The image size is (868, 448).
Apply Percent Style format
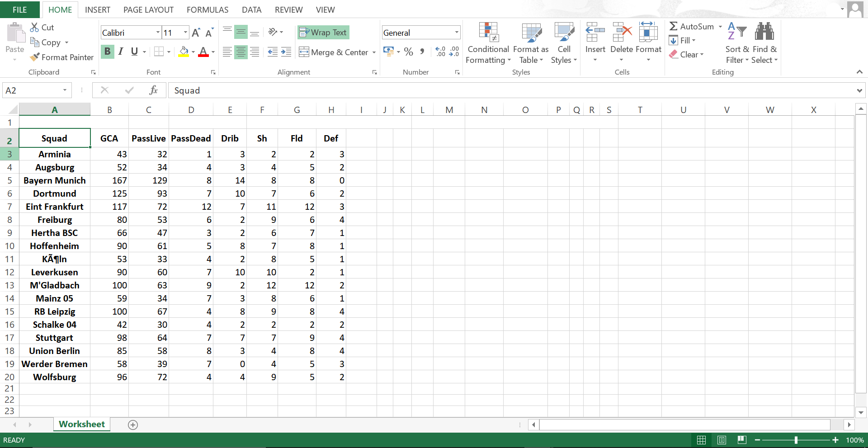(x=409, y=52)
